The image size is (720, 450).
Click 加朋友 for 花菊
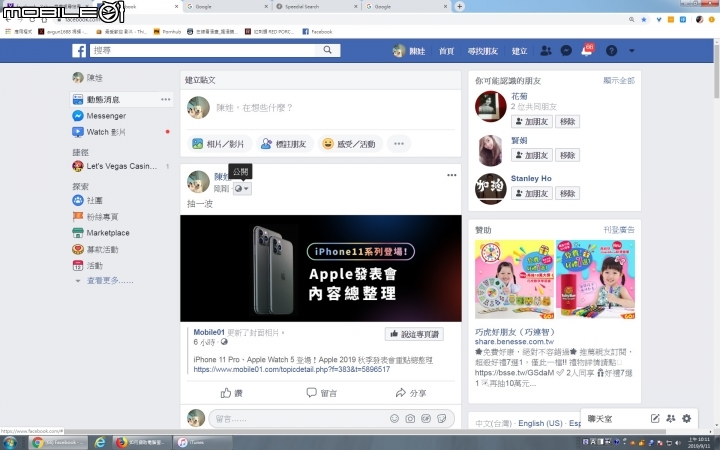532,122
